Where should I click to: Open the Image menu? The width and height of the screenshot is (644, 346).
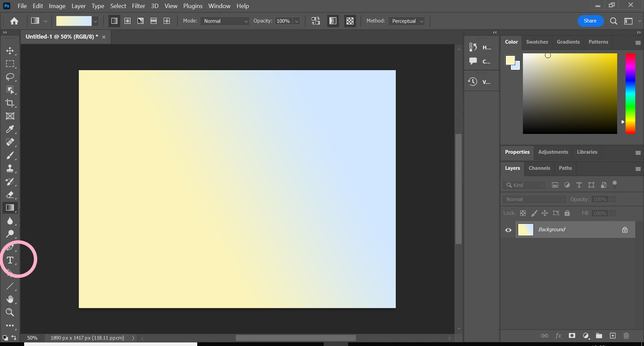point(57,6)
